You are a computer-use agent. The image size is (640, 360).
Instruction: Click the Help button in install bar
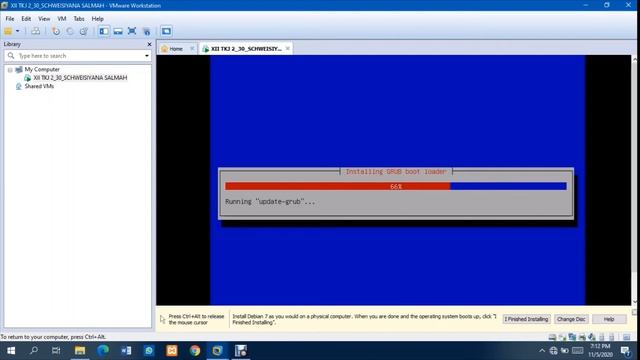tap(609, 319)
